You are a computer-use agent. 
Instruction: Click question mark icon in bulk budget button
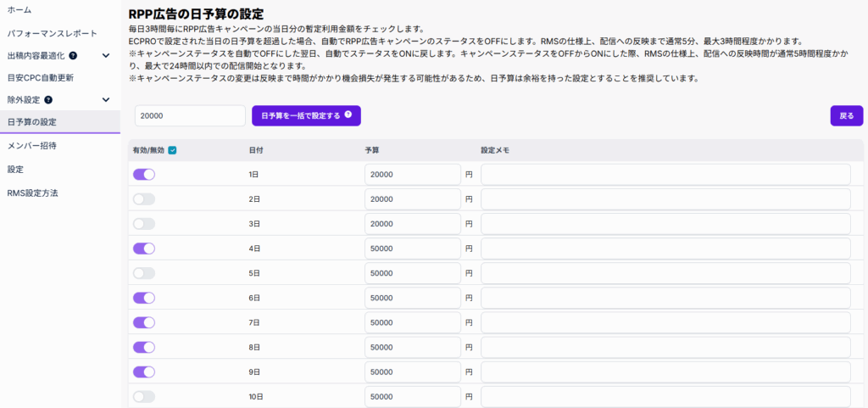point(348,115)
